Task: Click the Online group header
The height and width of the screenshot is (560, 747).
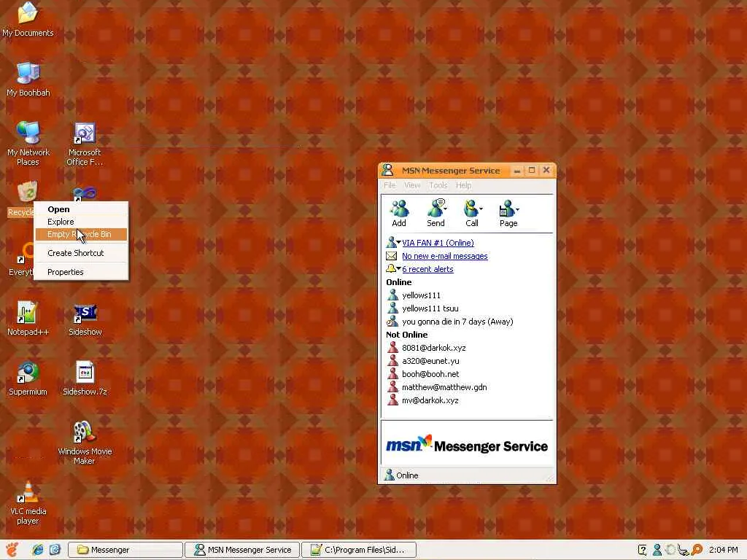Action: coord(398,282)
